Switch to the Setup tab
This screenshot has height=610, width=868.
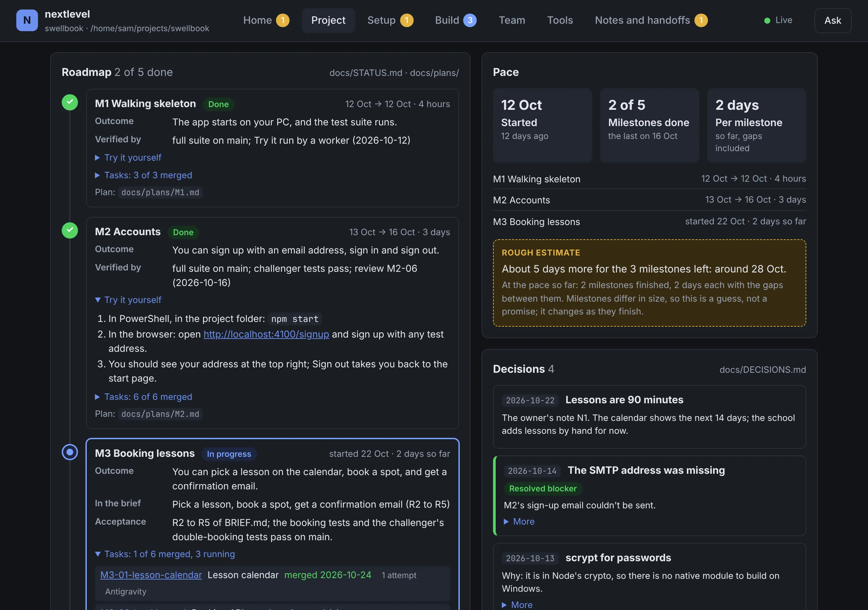click(390, 20)
